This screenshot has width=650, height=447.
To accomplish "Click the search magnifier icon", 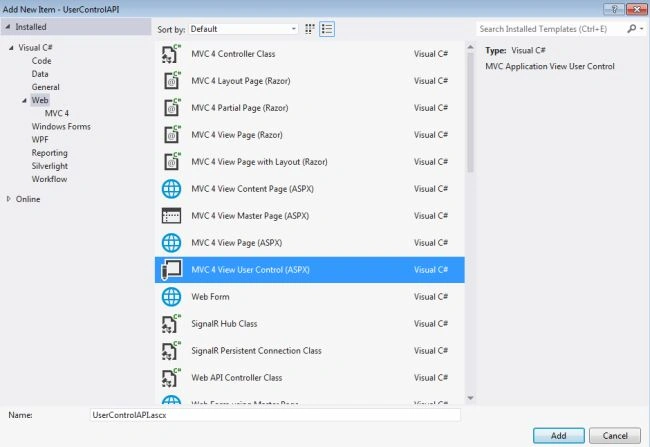I will coord(631,29).
